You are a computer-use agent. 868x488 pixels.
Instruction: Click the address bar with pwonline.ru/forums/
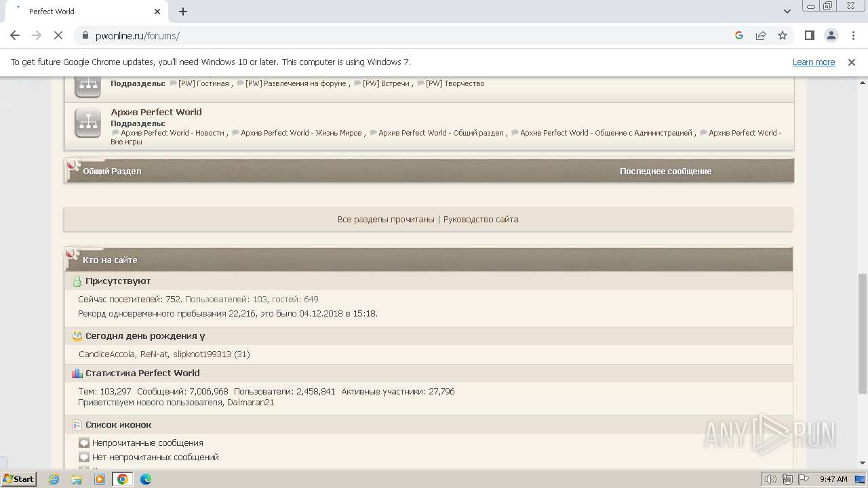tap(407, 35)
